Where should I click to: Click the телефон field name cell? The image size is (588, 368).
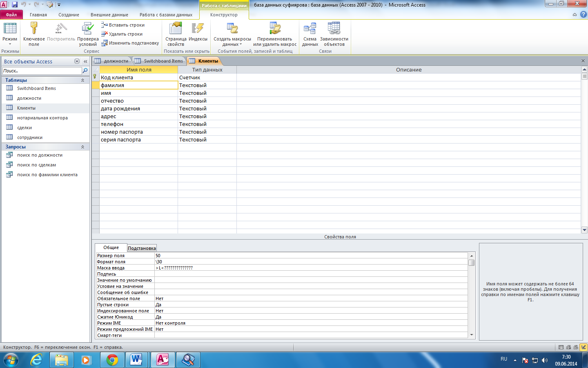[x=138, y=124]
